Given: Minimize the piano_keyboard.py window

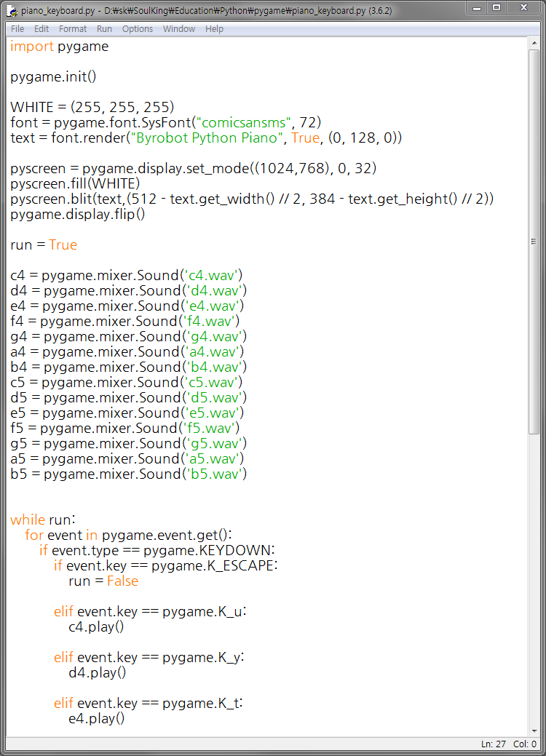Looking at the screenshot, I should [x=477, y=8].
